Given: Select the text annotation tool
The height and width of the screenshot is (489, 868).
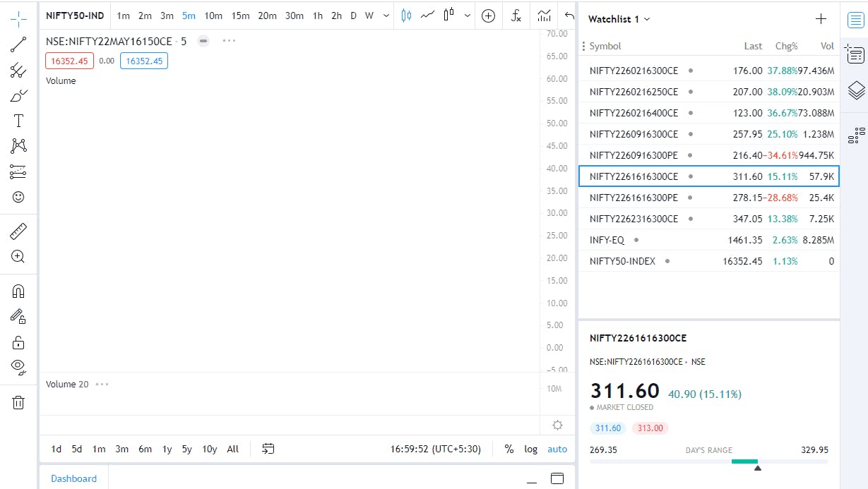Looking at the screenshot, I should pyautogui.click(x=18, y=121).
